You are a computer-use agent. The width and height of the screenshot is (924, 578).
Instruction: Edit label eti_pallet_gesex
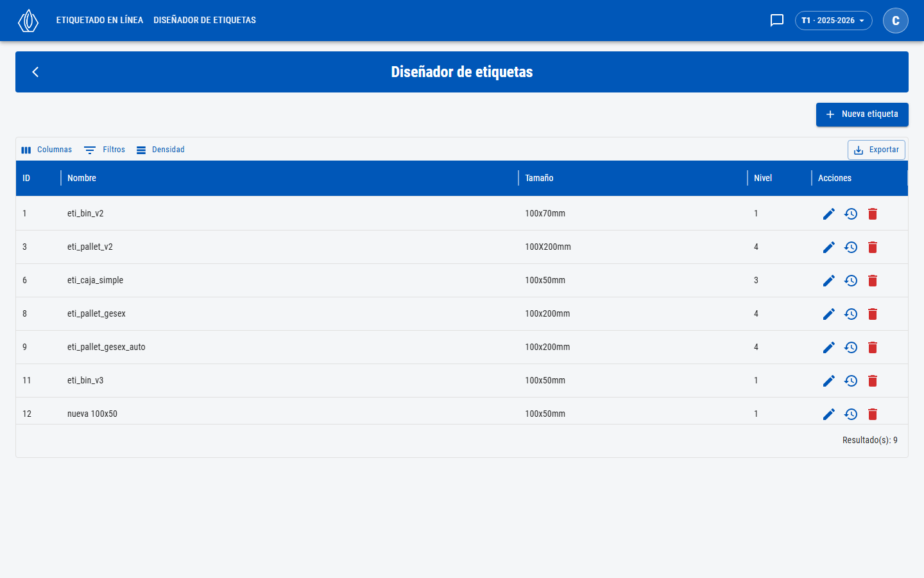829,314
